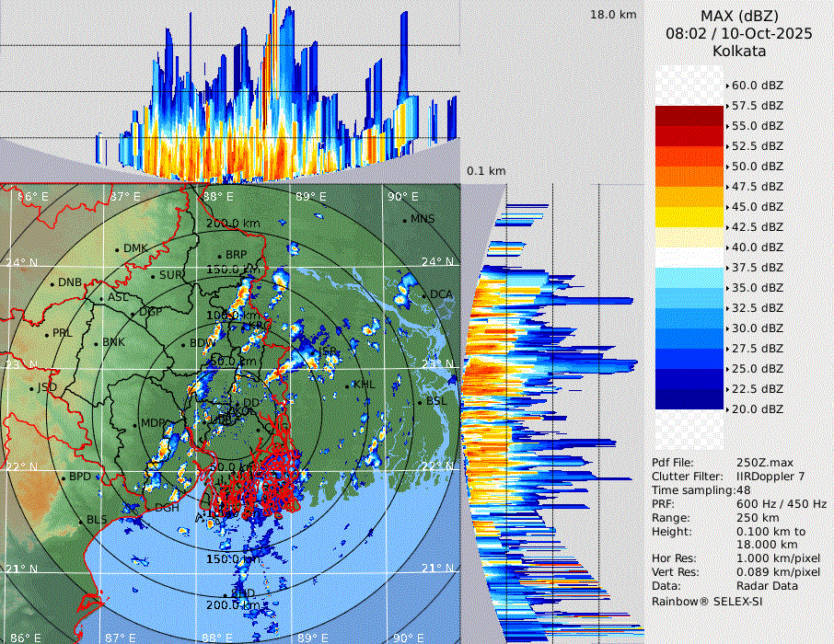Select the KHL station marker
This screenshot has width=834, height=644.
tap(348, 385)
